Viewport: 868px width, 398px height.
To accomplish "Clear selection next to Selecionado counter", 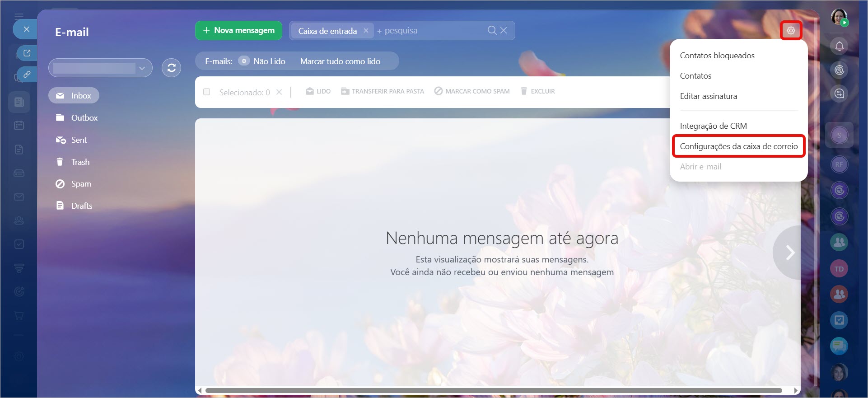I will point(279,92).
